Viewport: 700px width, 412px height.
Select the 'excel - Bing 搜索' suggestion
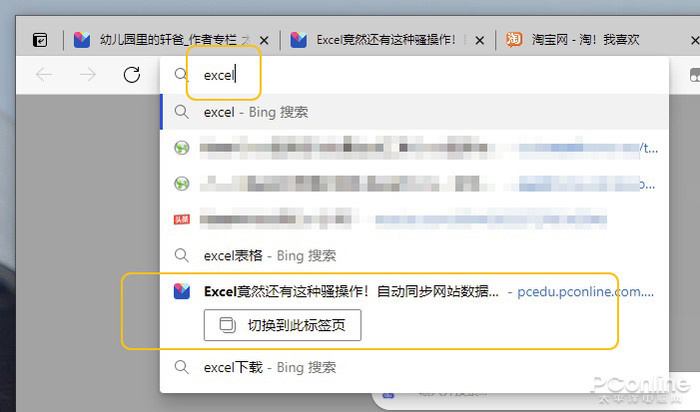[415, 112]
